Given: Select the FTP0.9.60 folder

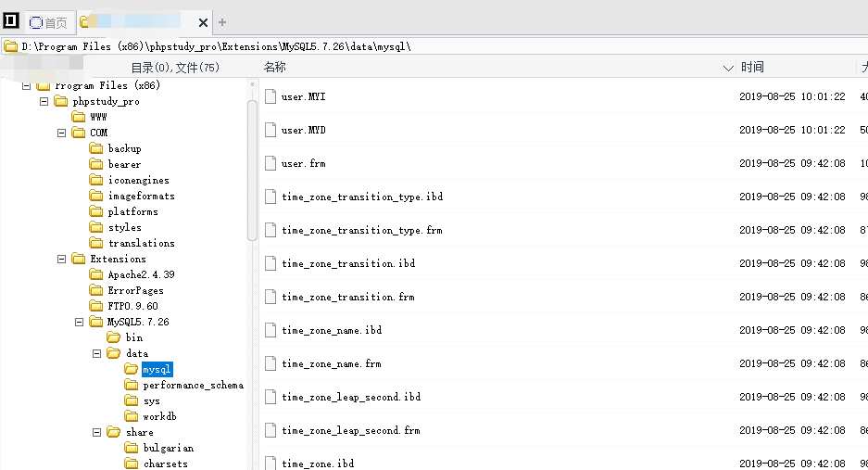Looking at the screenshot, I should click(132, 306).
